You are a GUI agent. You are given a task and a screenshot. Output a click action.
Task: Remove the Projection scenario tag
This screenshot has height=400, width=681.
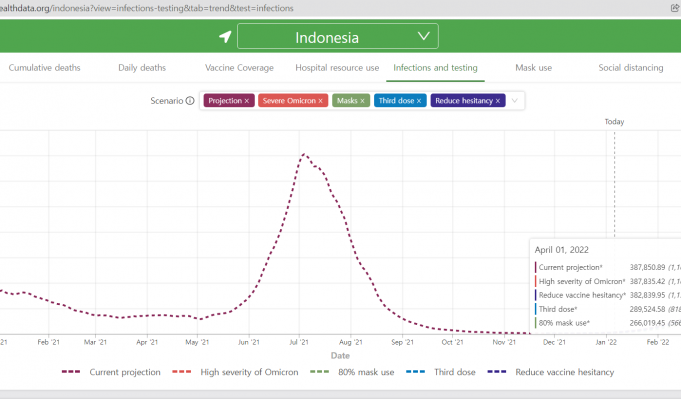(246, 101)
